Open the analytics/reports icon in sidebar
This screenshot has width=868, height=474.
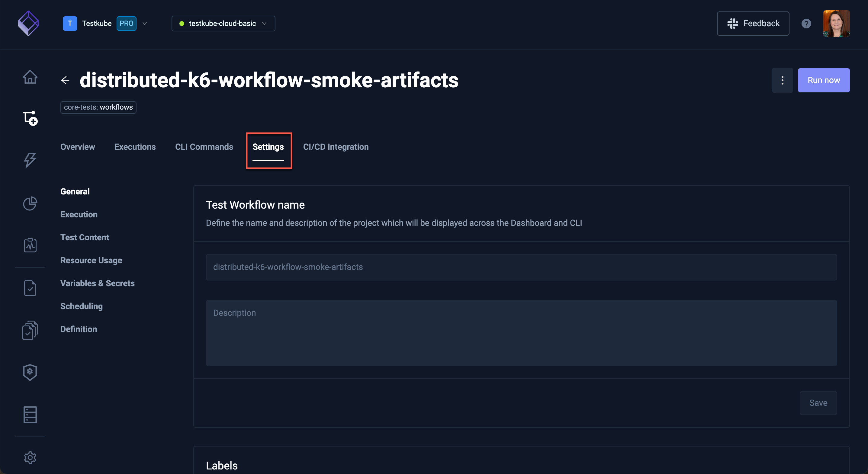pyautogui.click(x=30, y=203)
